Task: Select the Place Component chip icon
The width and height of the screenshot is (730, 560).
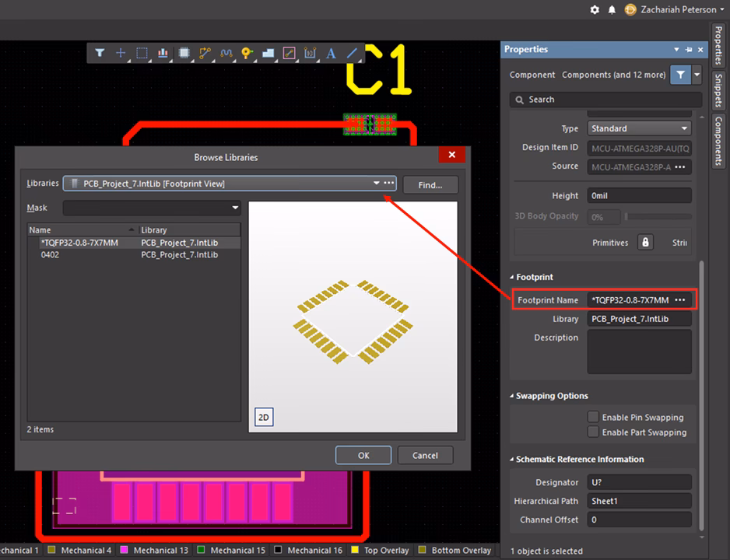Action: [x=184, y=53]
